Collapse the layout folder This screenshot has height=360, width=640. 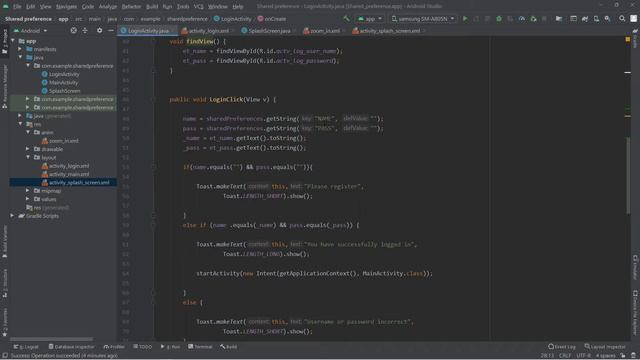click(x=28, y=157)
